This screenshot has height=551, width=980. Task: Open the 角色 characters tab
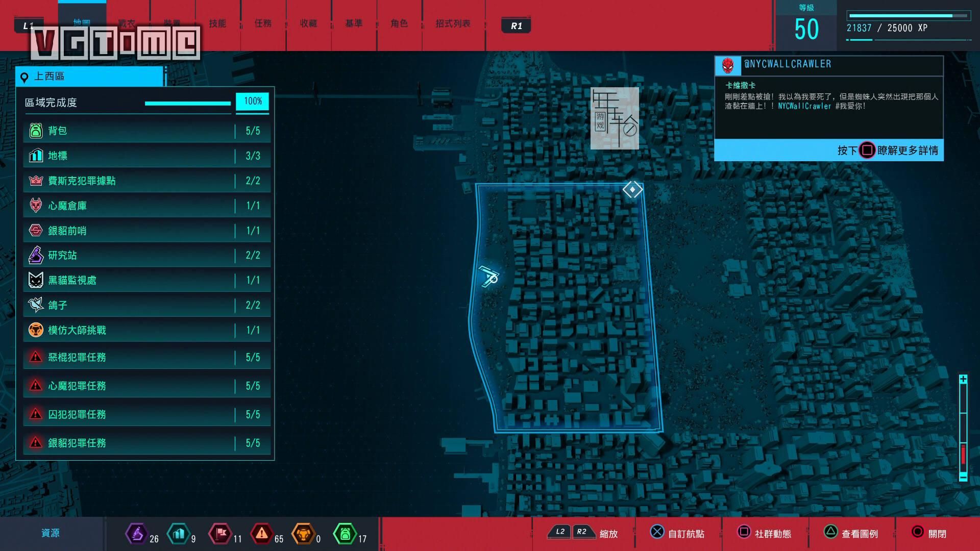pos(399,23)
